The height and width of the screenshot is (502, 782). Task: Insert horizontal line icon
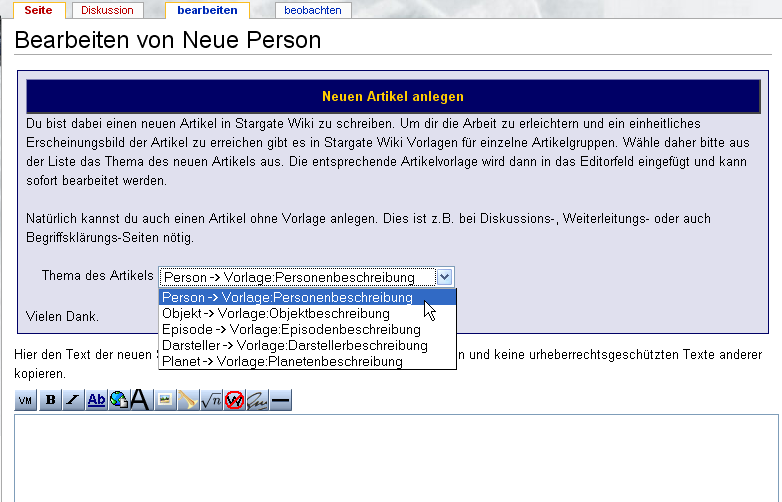[x=280, y=400]
